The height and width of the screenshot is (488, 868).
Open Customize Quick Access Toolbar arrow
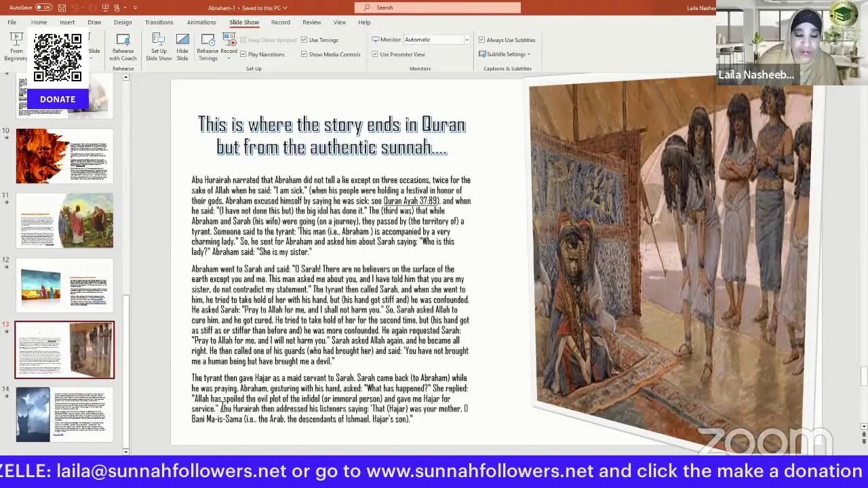click(x=135, y=7)
